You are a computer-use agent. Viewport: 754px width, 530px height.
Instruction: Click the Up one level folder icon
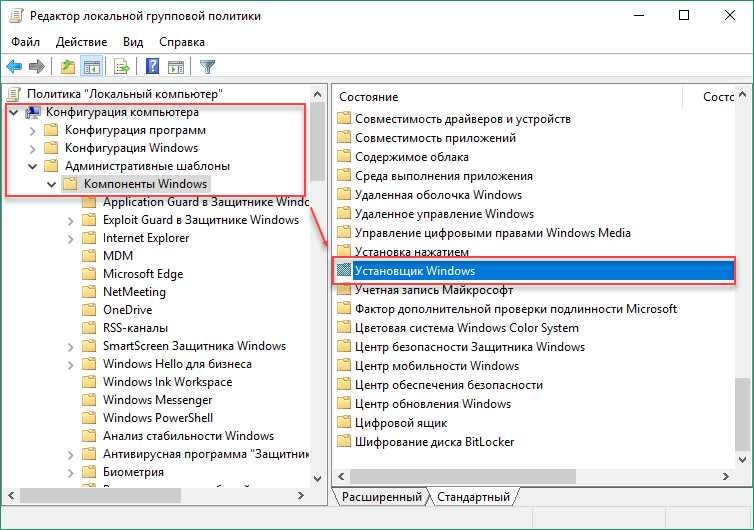tap(68, 66)
